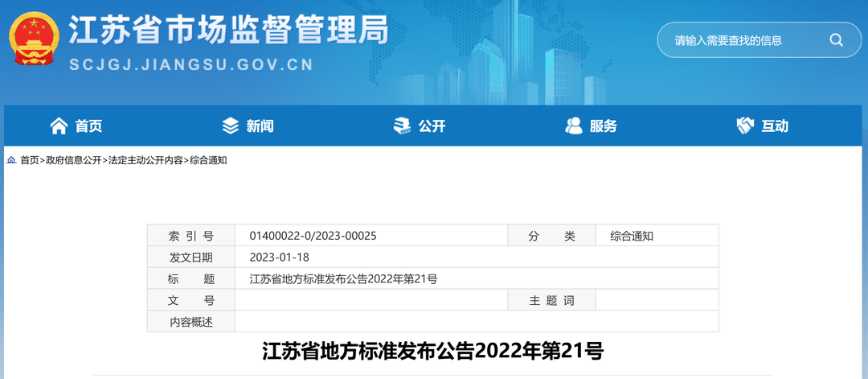Click the person icon beside 服务
The height and width of the screenshot is (379, 868).
pos(574,126)
